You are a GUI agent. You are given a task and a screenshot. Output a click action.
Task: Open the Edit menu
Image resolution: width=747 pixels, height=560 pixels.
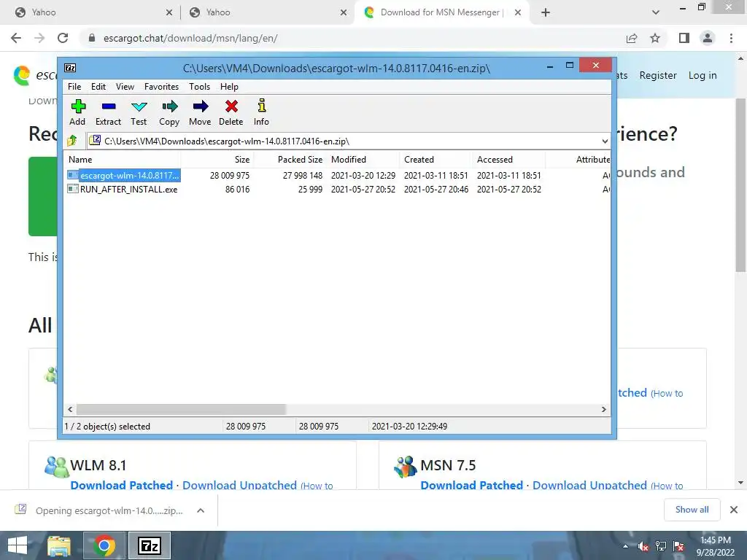click(98, 87)
